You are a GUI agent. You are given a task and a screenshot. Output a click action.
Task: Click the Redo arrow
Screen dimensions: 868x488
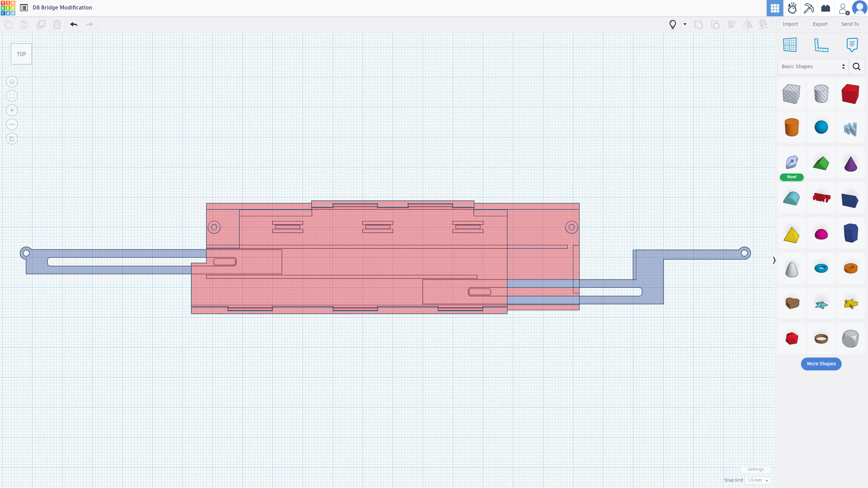coord(90,24)
